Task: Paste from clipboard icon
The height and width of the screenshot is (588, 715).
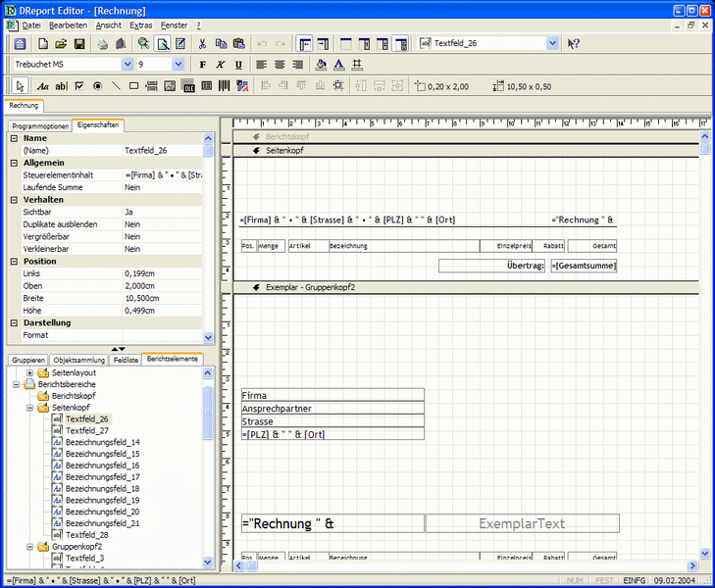Action: pos(239,44)
